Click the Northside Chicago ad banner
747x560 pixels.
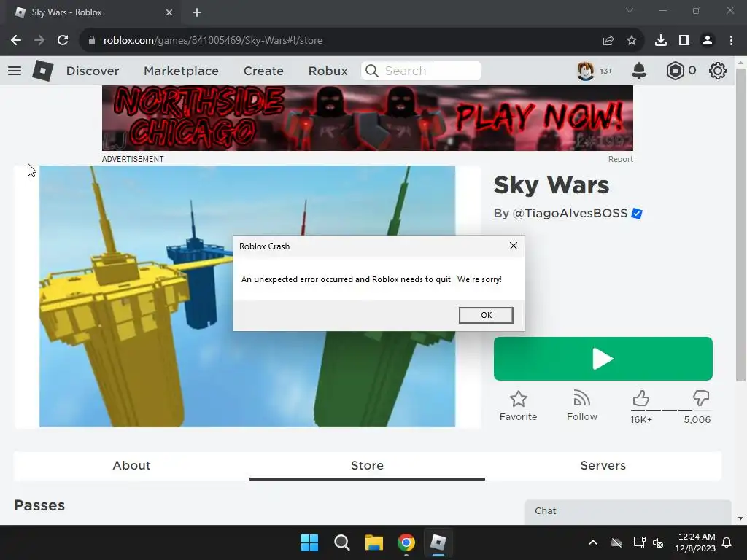368,118
